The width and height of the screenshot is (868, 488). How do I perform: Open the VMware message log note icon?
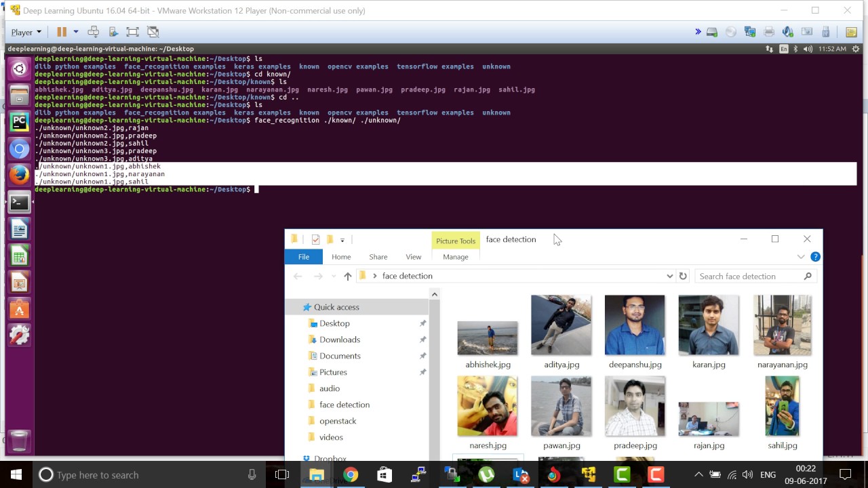click(x=851, y=32)
